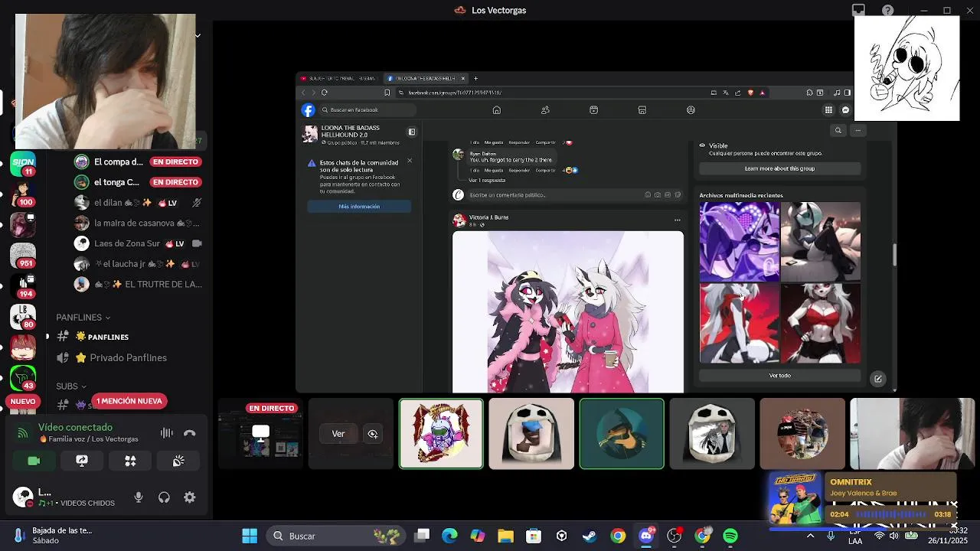Deafen audio with the headphones icon

(x=164, y=497)
